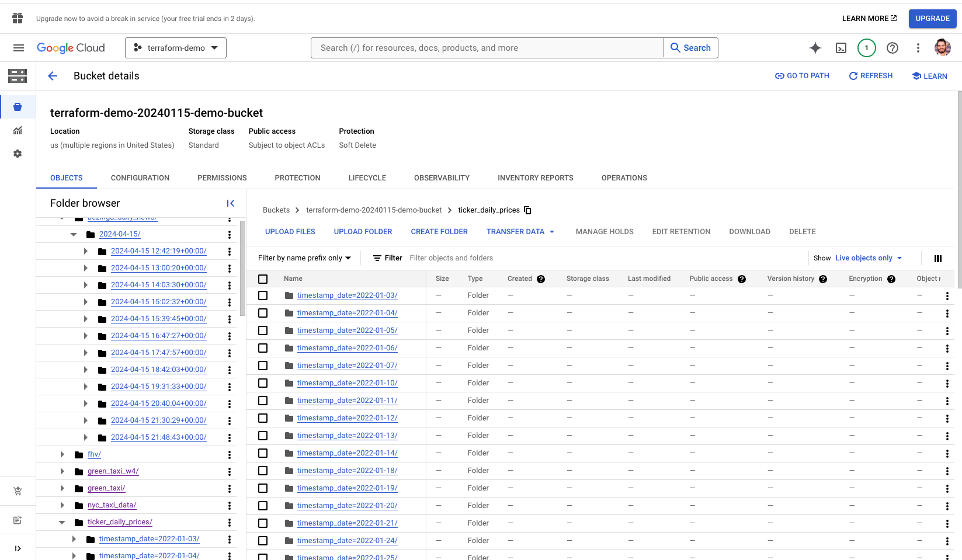Open the Live objects only dropdown
The height and width of the screenshot is (560, 962).
pyautogui.click(x=869, y=258)
